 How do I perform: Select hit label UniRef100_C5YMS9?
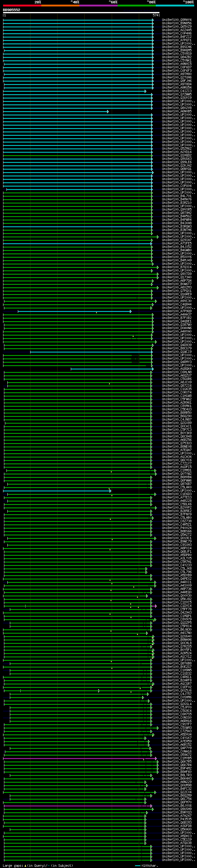(x=177, y=54)
